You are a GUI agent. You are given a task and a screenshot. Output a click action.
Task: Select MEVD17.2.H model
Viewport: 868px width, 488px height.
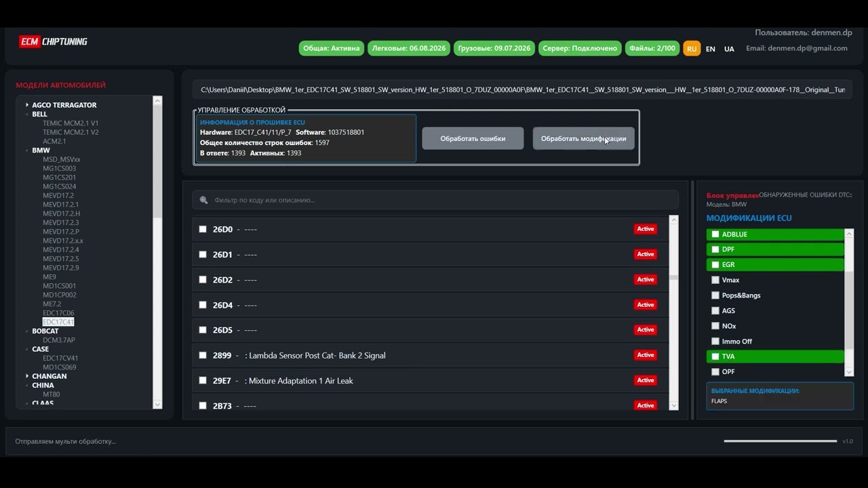[62, 213]
